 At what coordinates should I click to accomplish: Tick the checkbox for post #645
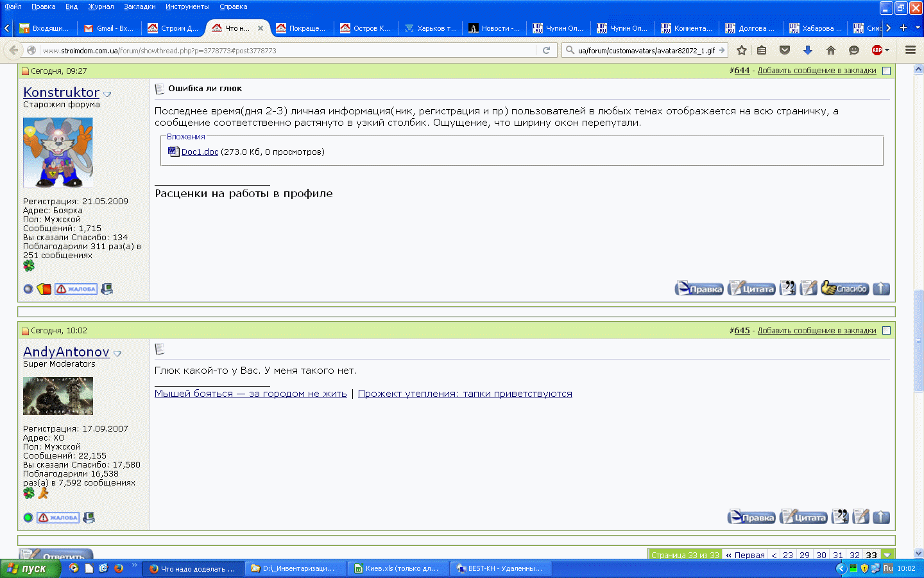[x=887, y=331]
